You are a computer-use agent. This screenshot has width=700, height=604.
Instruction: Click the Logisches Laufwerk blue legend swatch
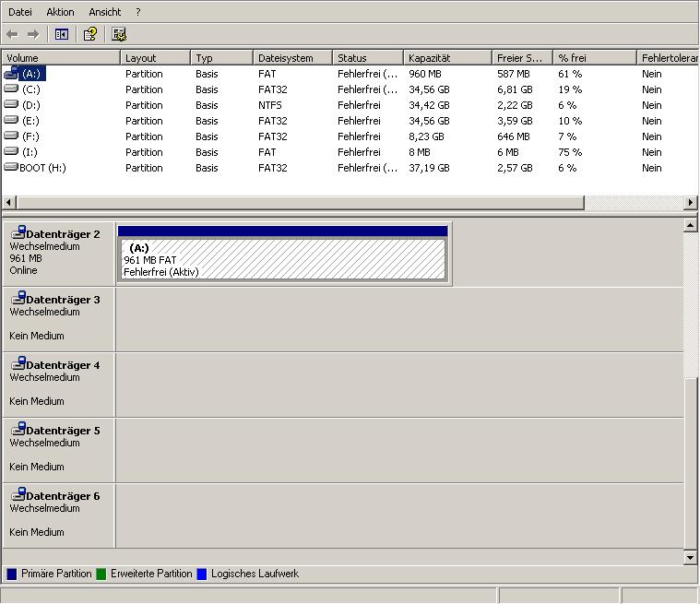click(202, 574)
